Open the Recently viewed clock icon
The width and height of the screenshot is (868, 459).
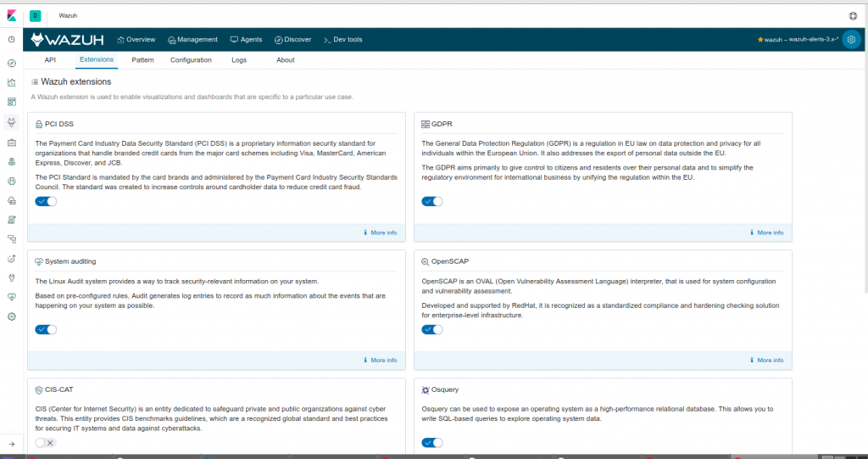coord(12,39)
